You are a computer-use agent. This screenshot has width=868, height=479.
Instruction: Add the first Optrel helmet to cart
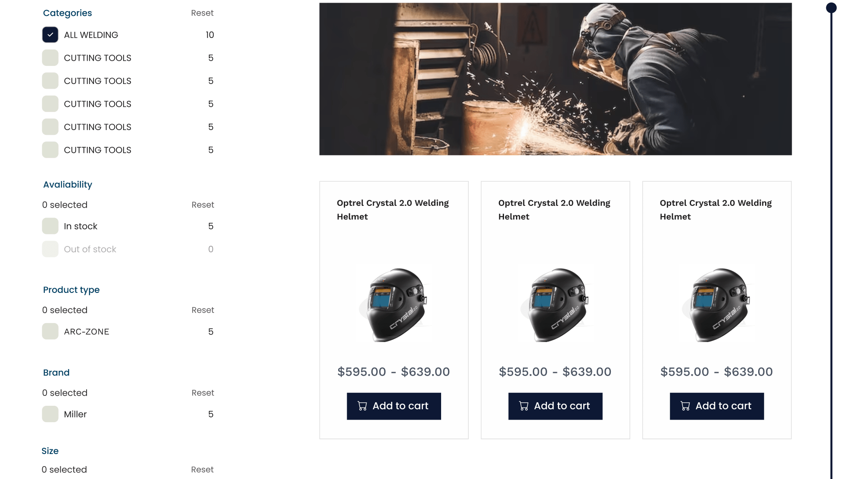pos(394,406)
